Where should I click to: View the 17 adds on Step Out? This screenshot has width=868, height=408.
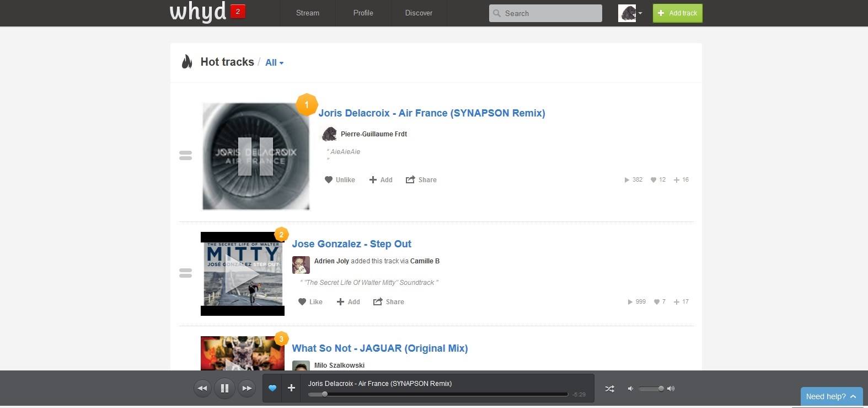point(681,302)
